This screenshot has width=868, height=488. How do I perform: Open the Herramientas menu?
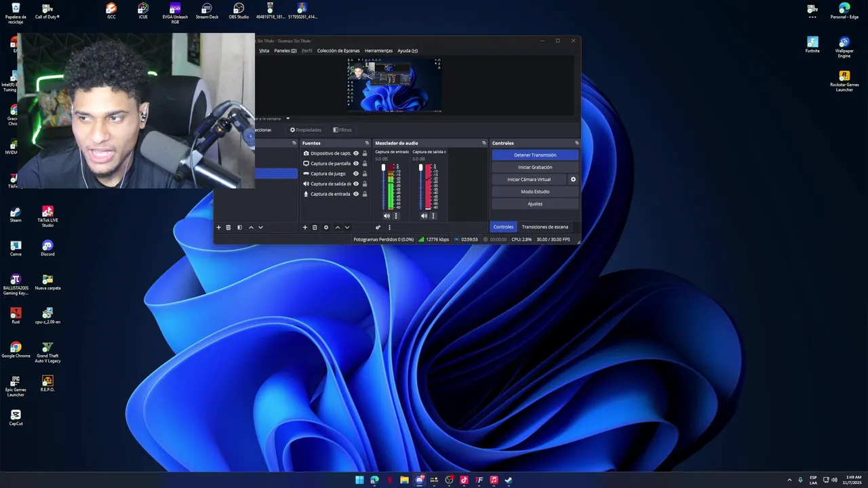tap(378, 51)
